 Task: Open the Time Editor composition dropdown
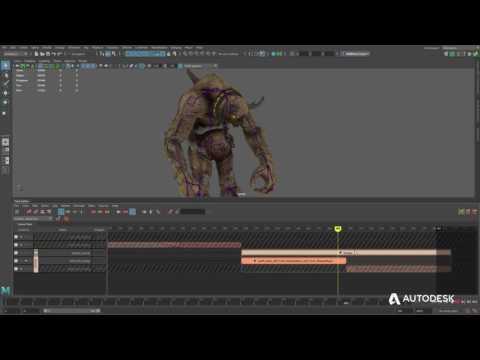click(x=33, y=219)
